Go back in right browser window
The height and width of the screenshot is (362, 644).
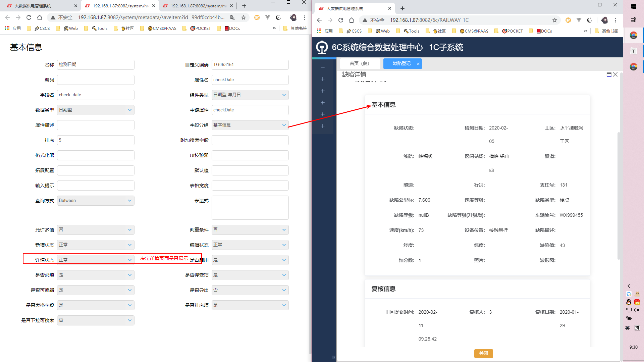(319, 20)
